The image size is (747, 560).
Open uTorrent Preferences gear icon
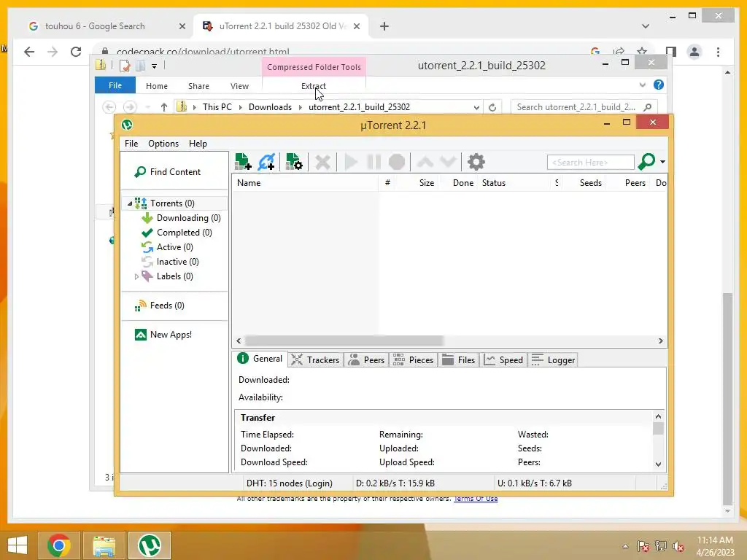point(476,163)
